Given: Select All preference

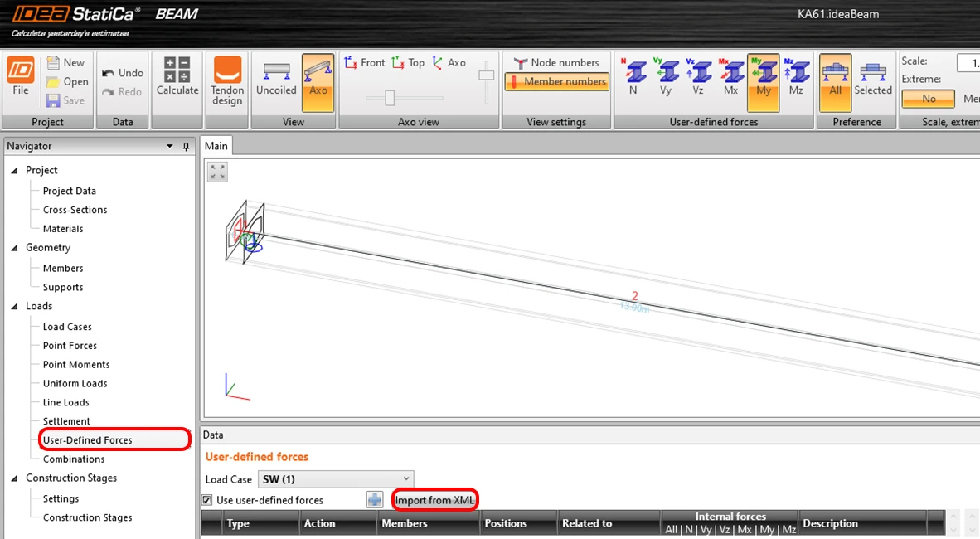Looking at the screenshot, I should (835, 82).
